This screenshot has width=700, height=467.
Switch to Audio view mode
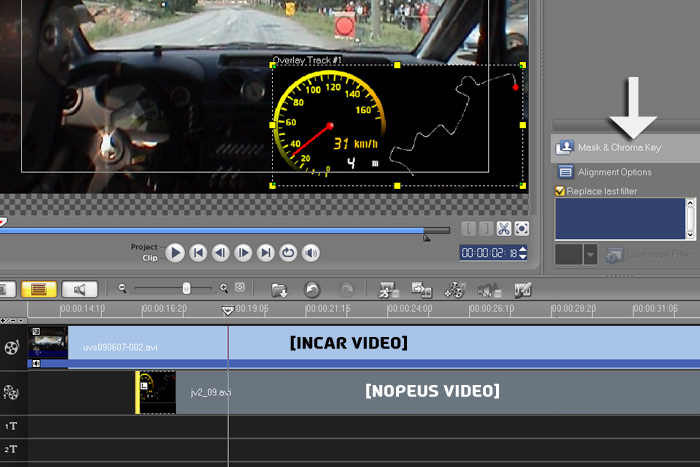tap(78, 289)
